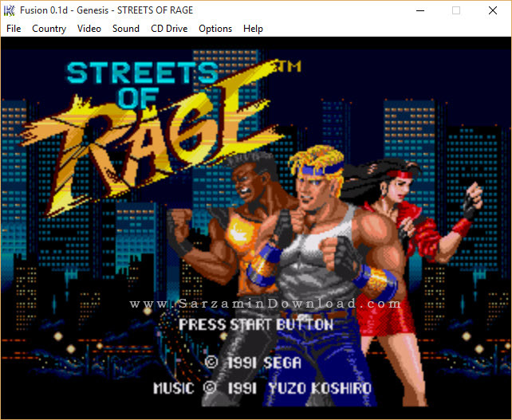Click the maximize button of Fusion window
Viewport: 512px width, 420px height.
[x=456, y=10]
